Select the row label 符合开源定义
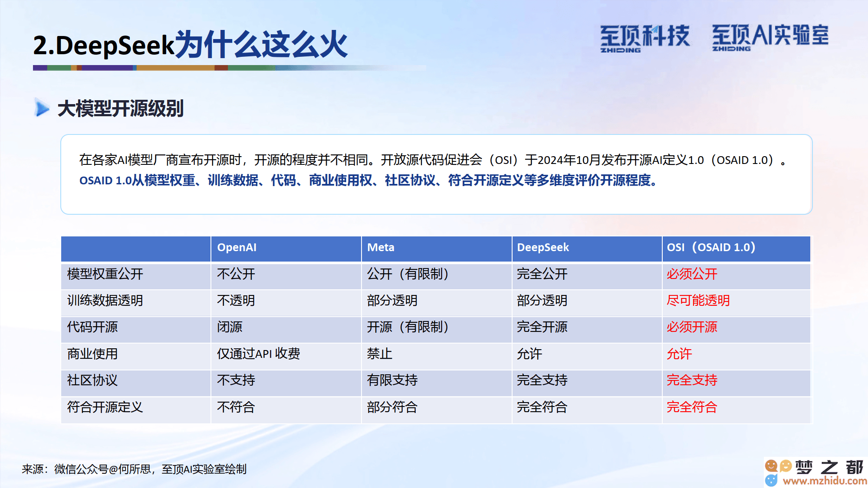The image size is (868, 488). point(105,407)
